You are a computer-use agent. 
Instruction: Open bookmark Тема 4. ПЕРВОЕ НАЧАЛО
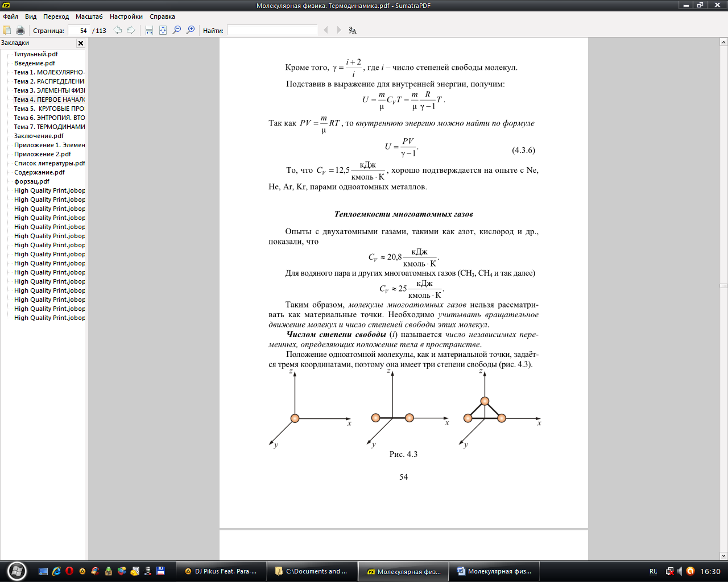tap(49, 99)
